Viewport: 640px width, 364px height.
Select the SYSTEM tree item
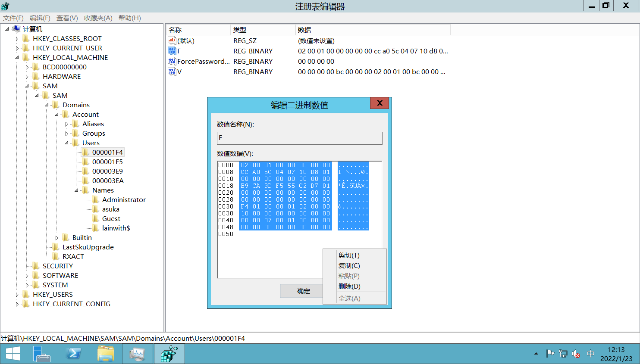coord(55,285)
